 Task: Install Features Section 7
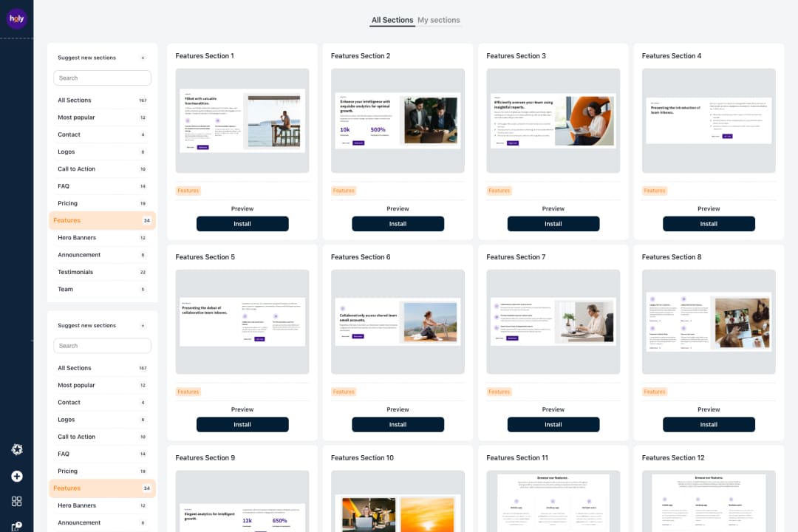tap(553, 425)
